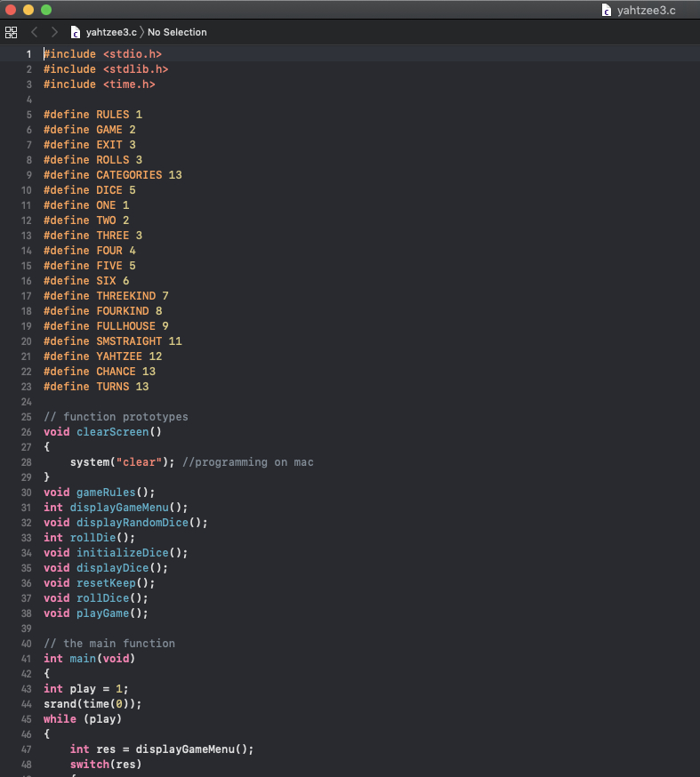Click the related items grid icon
Image resolution: width=700 pixels, height=777 pixels.
coord(12,32)
